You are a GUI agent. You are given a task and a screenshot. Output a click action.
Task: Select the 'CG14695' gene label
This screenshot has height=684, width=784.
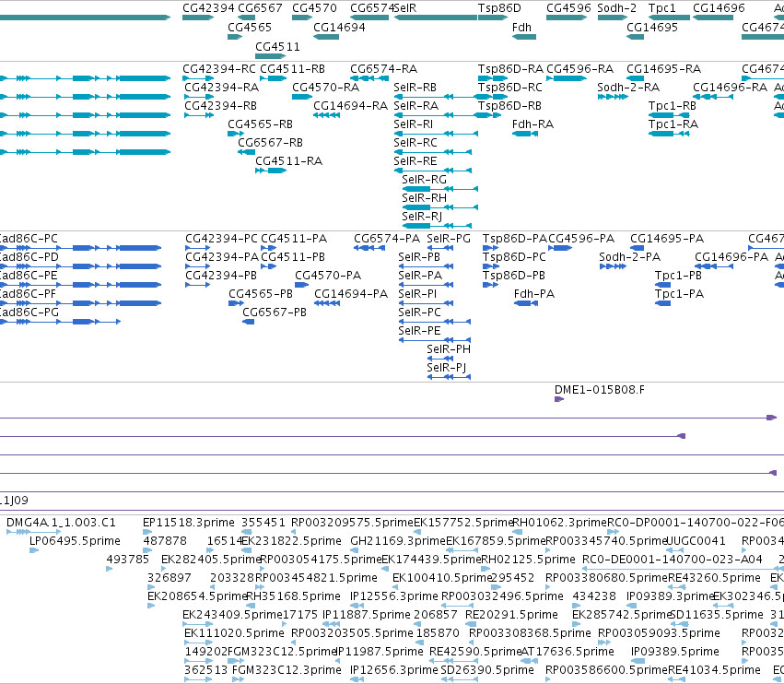point(652,27)
